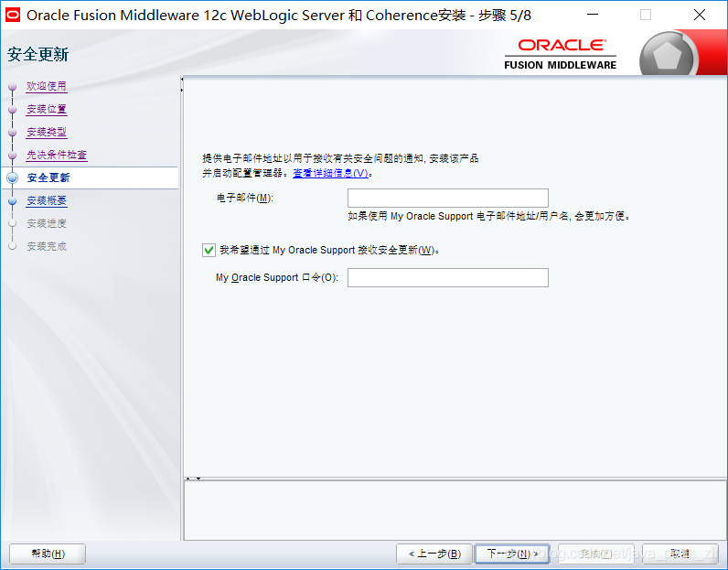Go to the 安装位置 step
Screen dimensions: 728x570
(x=47, y=109)
